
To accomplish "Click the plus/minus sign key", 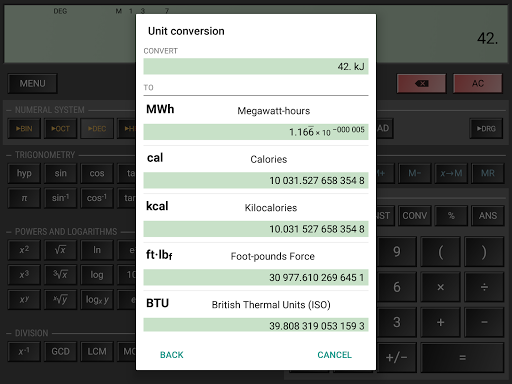I will tap(396, 358).
